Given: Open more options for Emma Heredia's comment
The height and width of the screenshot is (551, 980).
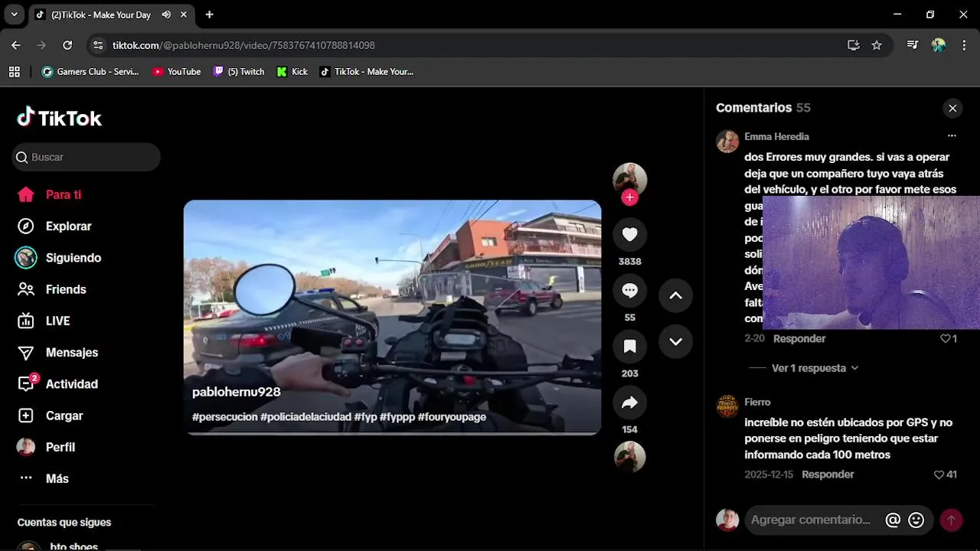Looking at the screenshot, I should tap(952, 135).
